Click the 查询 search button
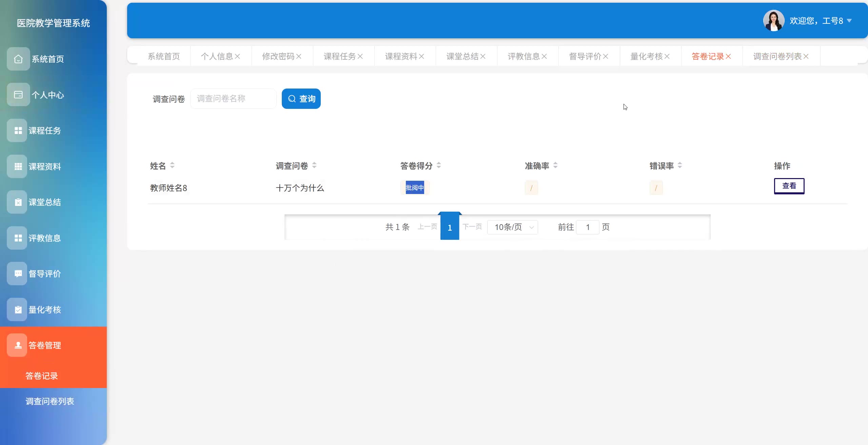 tap(301, 99)
